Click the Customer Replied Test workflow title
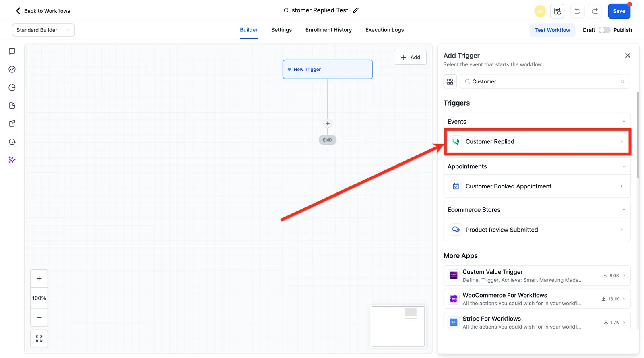This screenshot has height=358, width=644. tap(316, 10)
